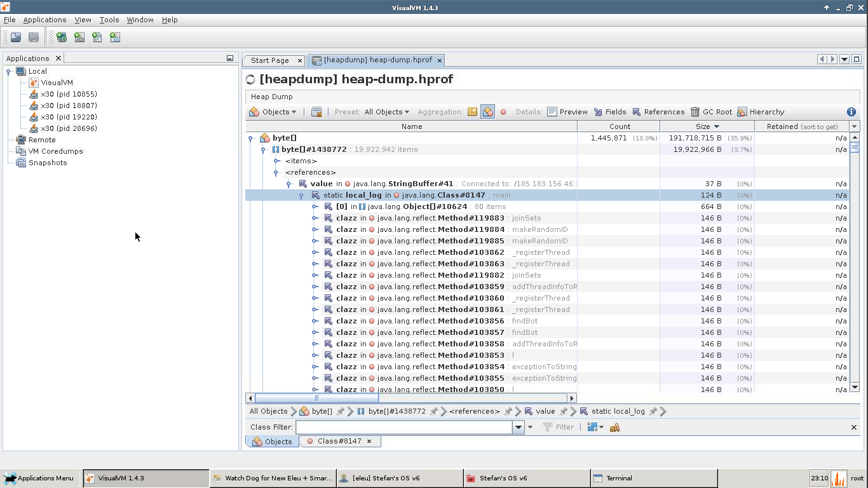Image resolution: width=868 pixels, height=488 pixels.
Task: Open the All Objects preset dropdown
Action: click(x=386, y=112)
